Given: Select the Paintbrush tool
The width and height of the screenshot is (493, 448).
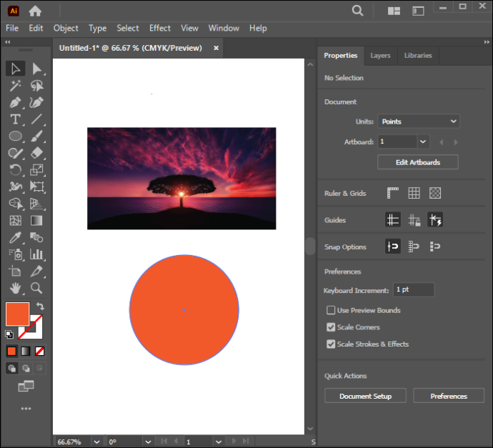Looking at the screenshot, I should point(36,136).
